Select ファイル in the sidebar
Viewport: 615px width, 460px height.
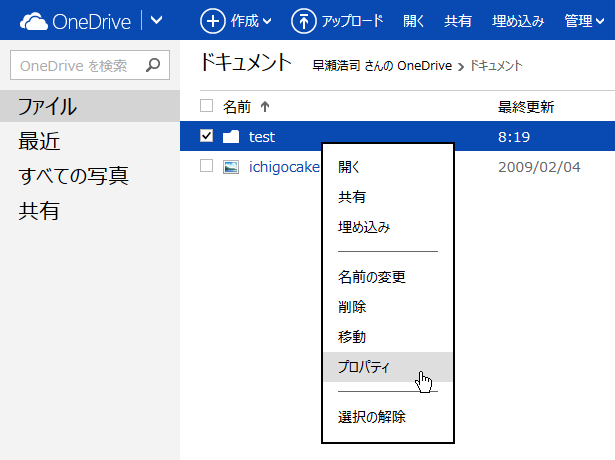pyautogui.click(x=90, y=106)
